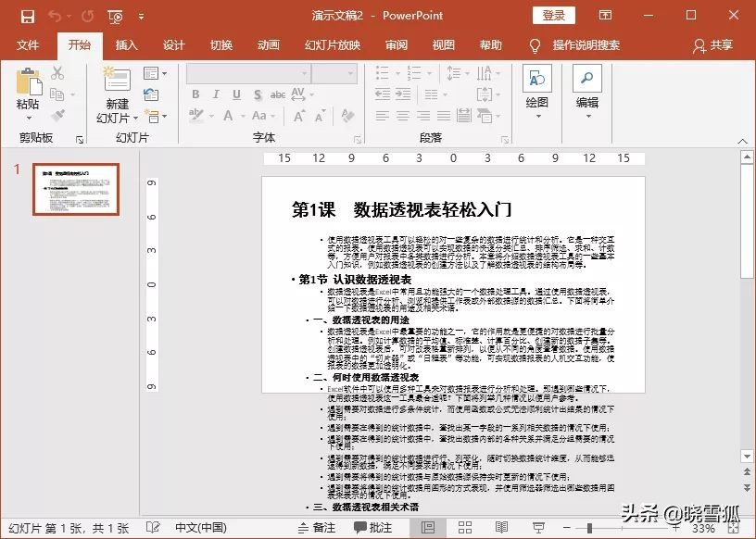This screenshot has width=756, height=539.
Task: Select the Increase Font Size icon
Action: [x=298, y=115]
